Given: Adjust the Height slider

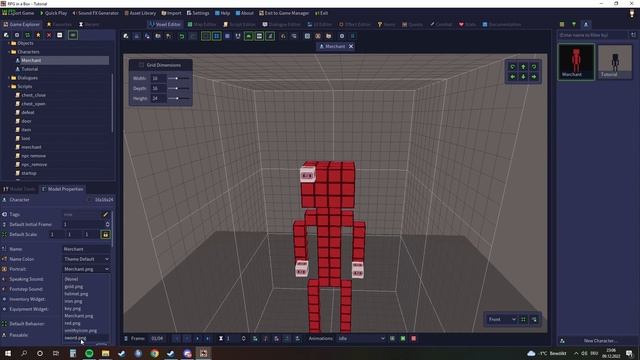Looking at the screenshot, I should click(x=179, y=98).
